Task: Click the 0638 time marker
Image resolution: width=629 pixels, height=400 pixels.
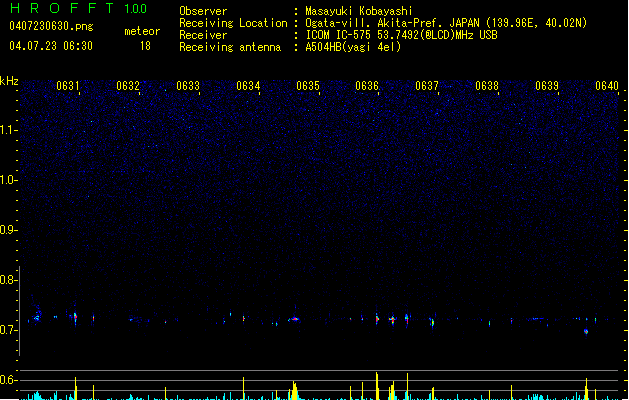Action: [487, 86]
